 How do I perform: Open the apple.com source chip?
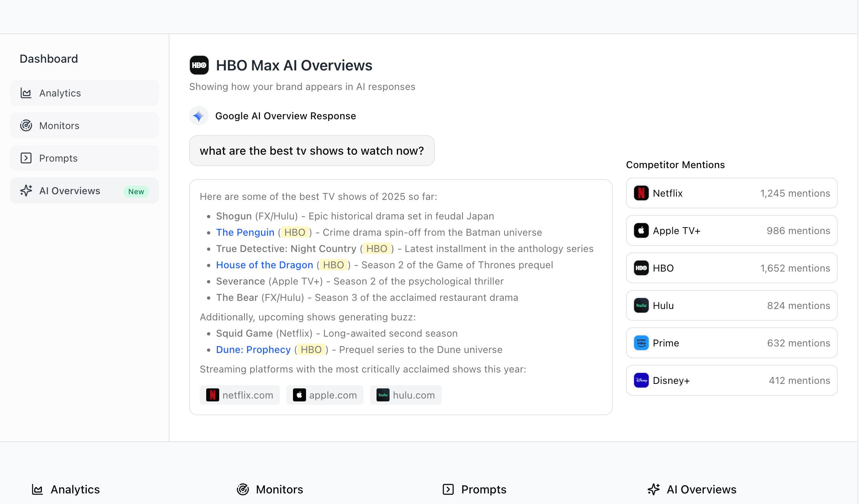[325, 395]
